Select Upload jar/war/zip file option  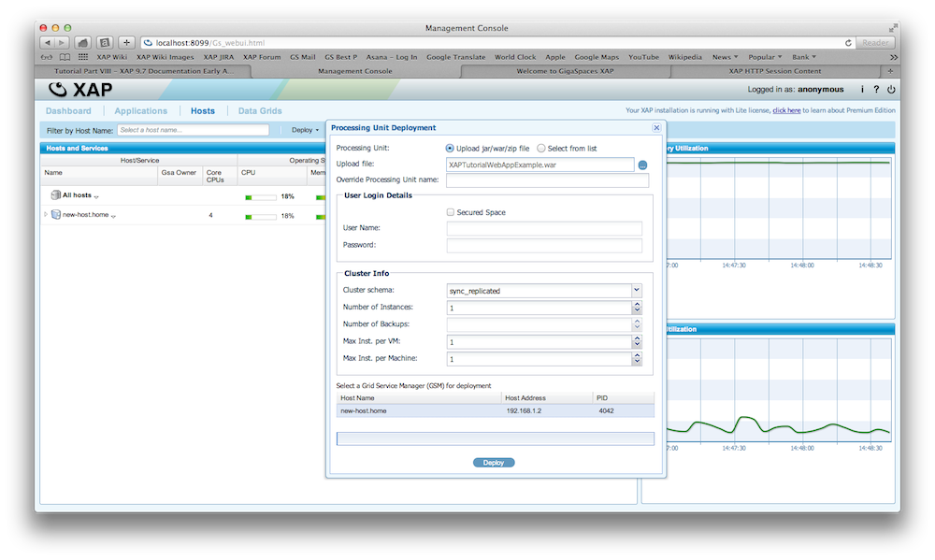(450, 149)
